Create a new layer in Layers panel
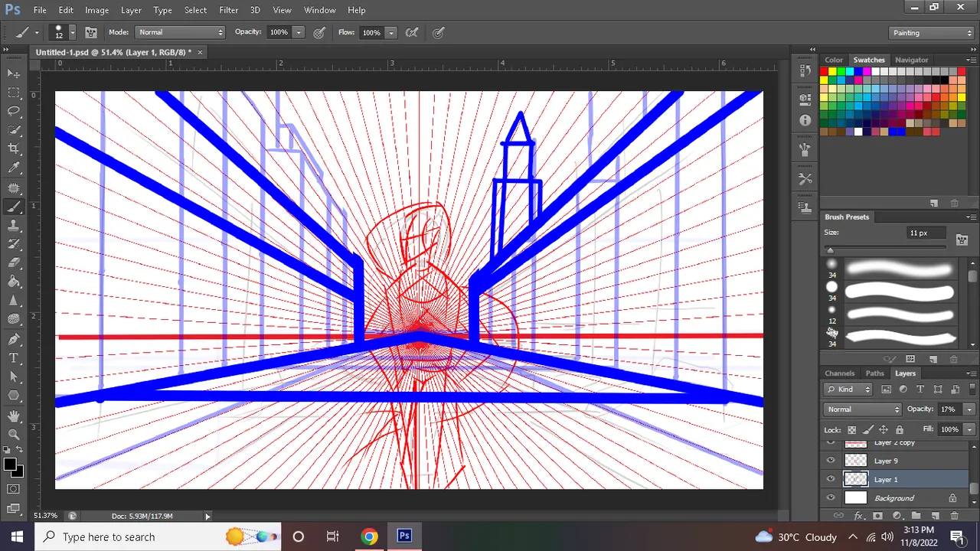This screenshot has width=980, height=551. pos(935,517)
